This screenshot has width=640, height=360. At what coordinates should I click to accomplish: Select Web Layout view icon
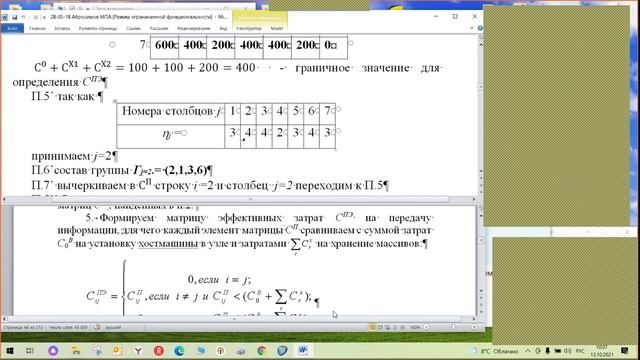(x=387, y=327)
